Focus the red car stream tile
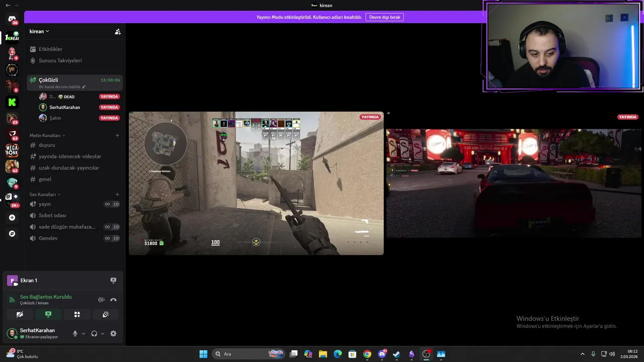The height and width of the screenshot is (362, 644). point(514,183)
